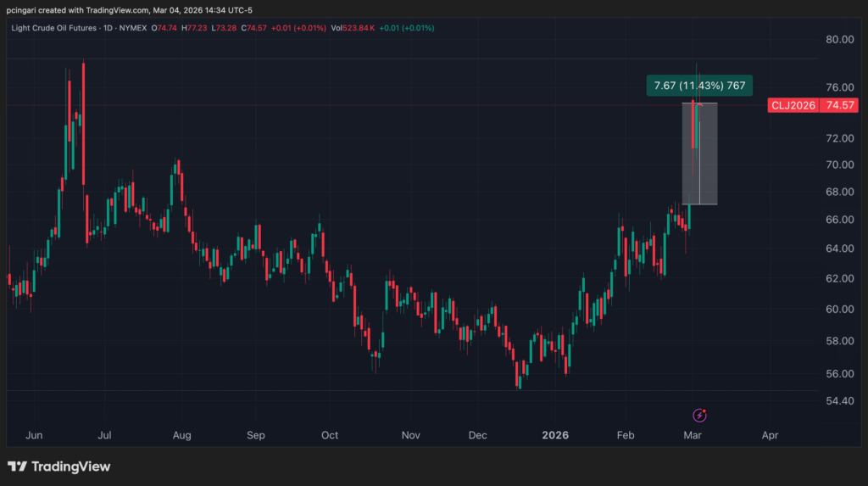868x486 pixels.
Task: Click the Aug label on time axis
Action: (181, 436)
